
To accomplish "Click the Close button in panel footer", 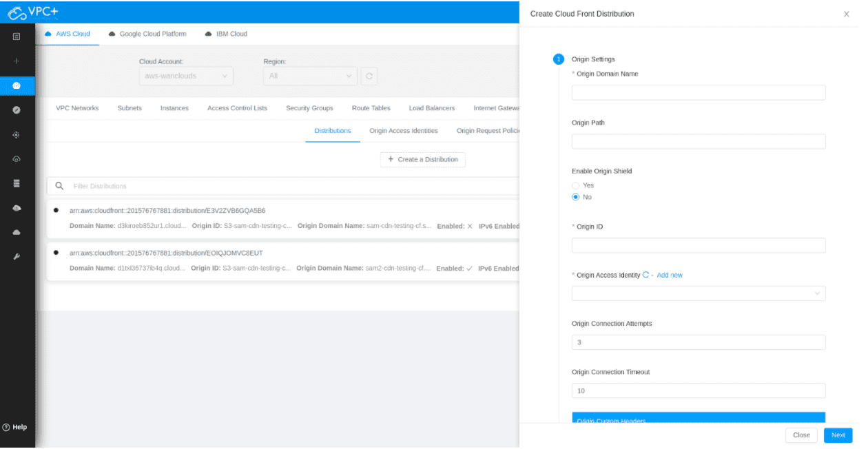I will tap(801, 435).
